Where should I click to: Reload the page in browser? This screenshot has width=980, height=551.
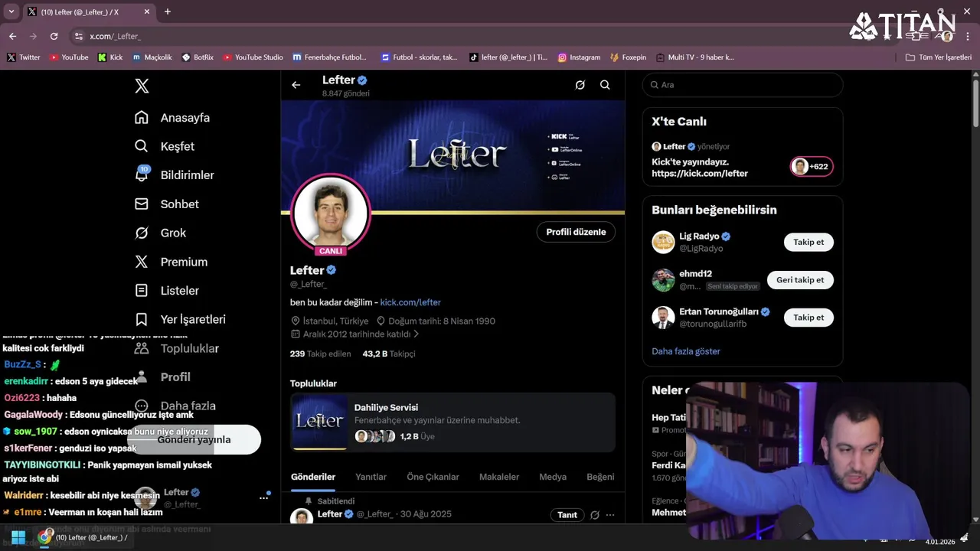pyautogui.click(x=54, y=36)
